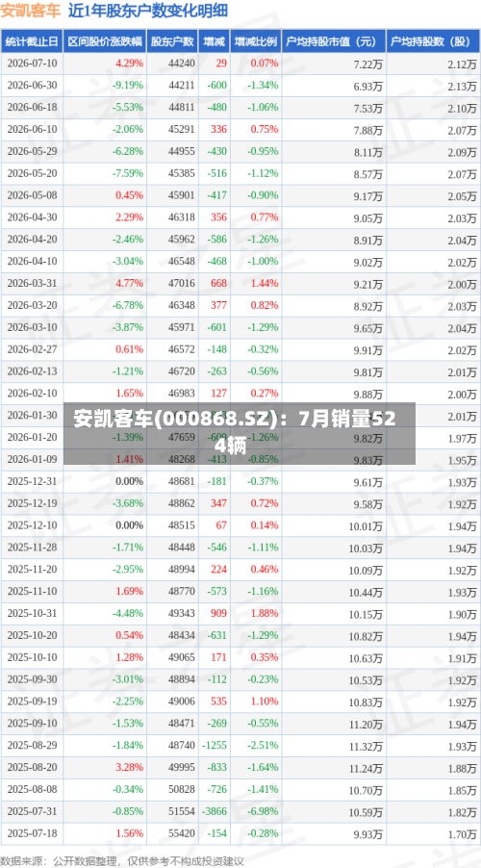481x868 pixels.
Task: Select the 户均持股市值（元） column header
Action: point(334,41)
